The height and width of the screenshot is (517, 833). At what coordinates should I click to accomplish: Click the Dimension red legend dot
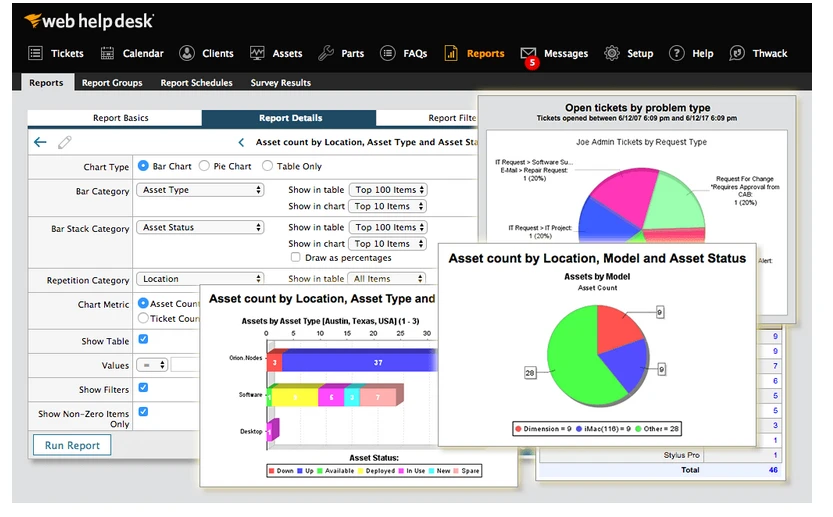518,429
